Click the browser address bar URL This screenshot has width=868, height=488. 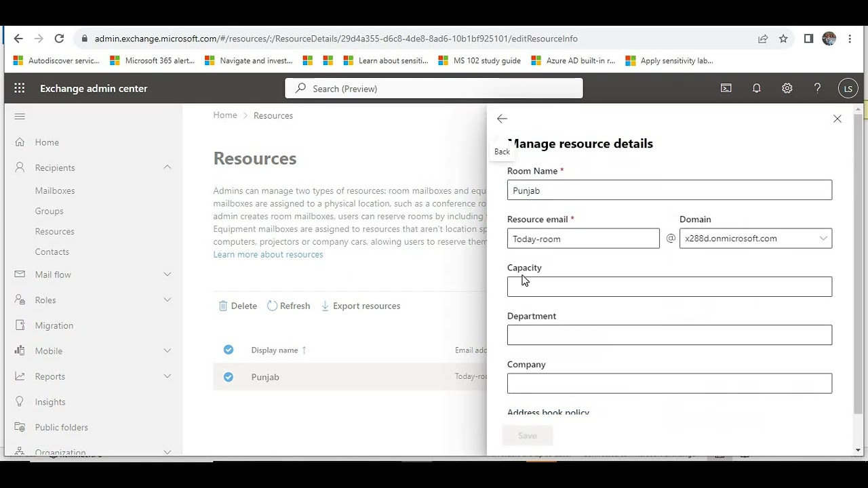tap(336, 39)
